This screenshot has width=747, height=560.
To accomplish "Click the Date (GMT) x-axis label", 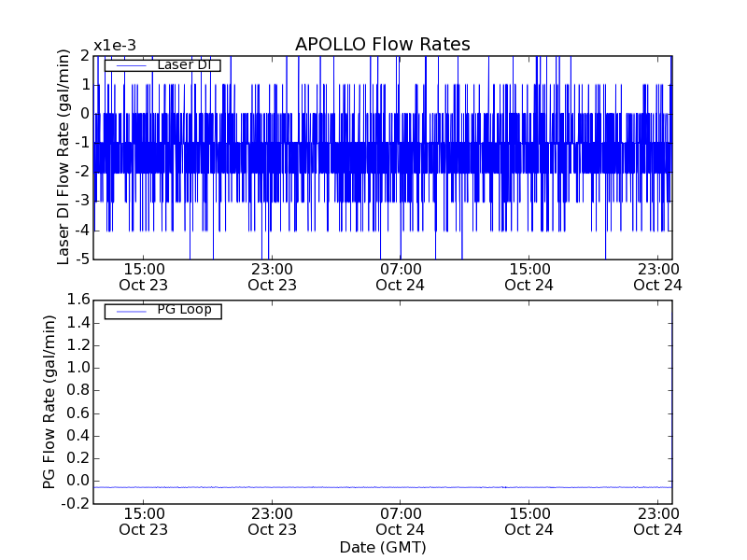I will (x=382, y=547).
